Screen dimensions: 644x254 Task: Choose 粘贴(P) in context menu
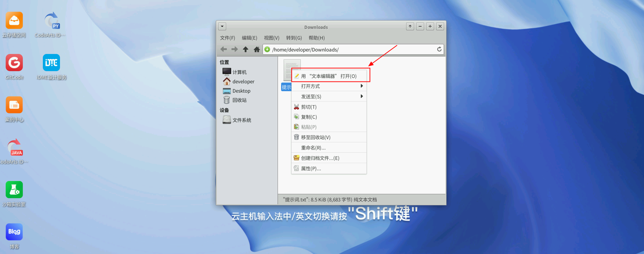click(329, 127)
